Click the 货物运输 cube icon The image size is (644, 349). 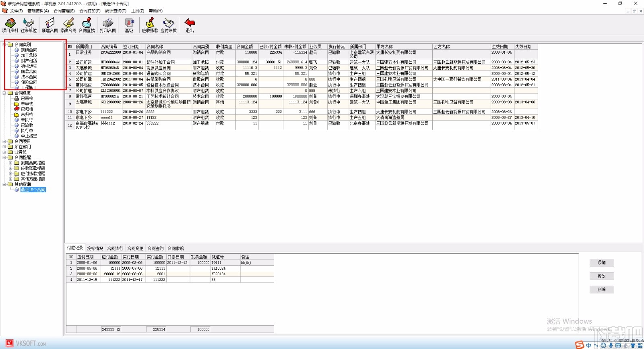click(17, 66)
